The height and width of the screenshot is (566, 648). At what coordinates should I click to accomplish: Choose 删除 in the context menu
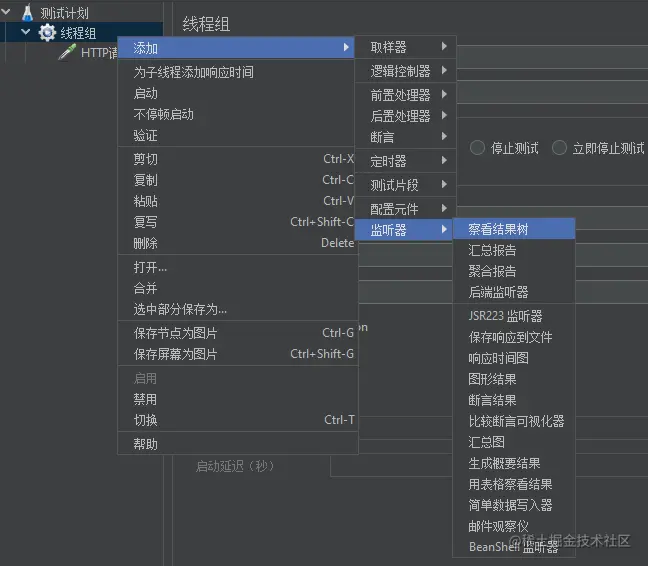pyautogui.click(x=236, y=243)
